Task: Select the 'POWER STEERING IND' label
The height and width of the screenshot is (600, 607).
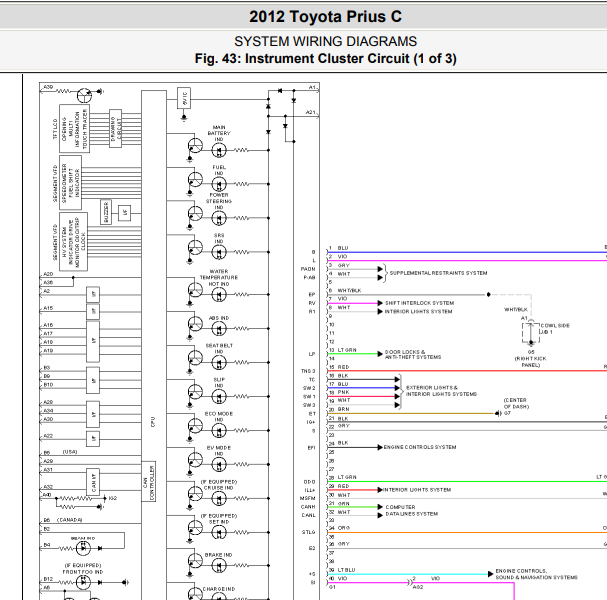Action: click(219, 201)
